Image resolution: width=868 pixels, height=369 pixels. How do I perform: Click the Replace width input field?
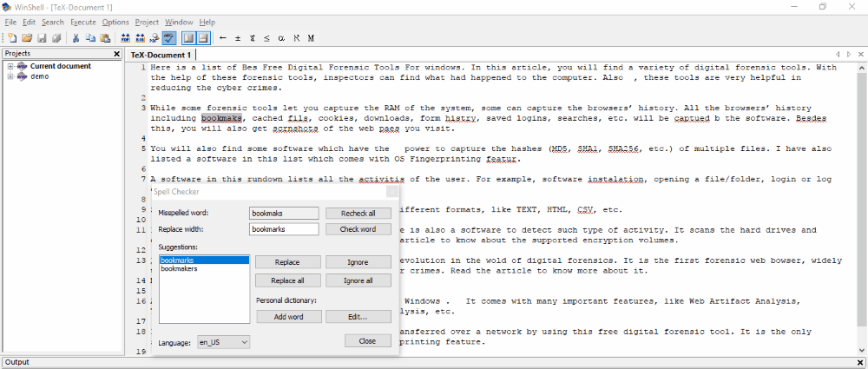coord(284,229)
